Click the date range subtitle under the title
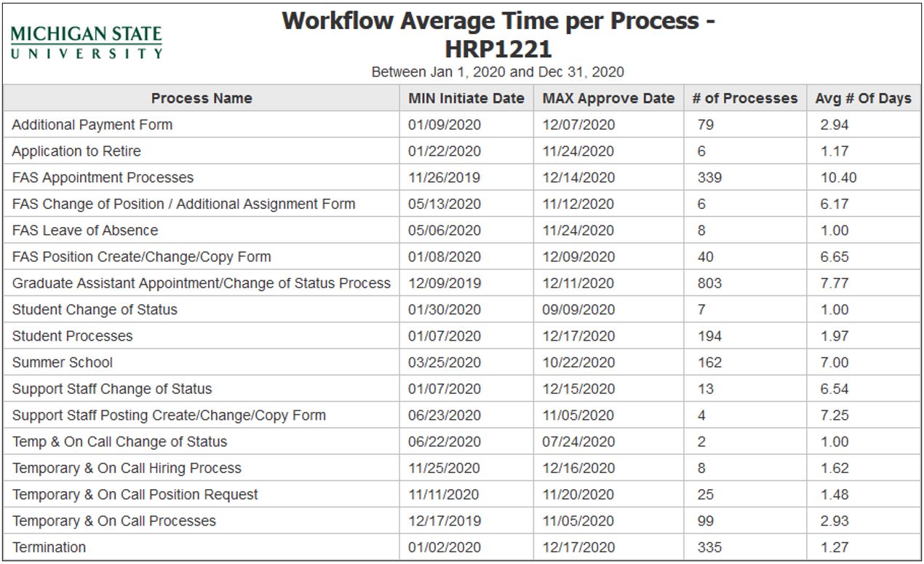 coord(498,72)
